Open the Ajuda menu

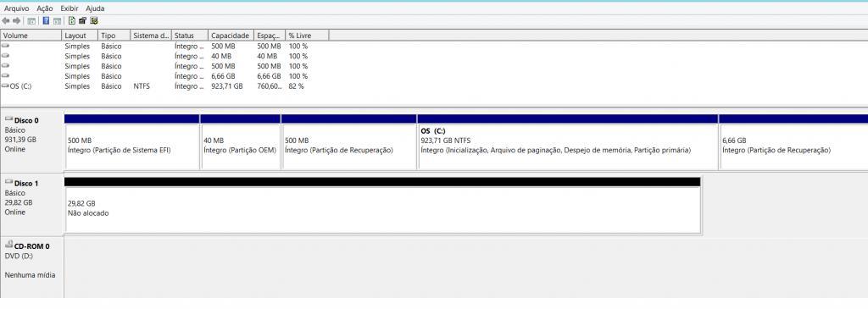point(95,8)
